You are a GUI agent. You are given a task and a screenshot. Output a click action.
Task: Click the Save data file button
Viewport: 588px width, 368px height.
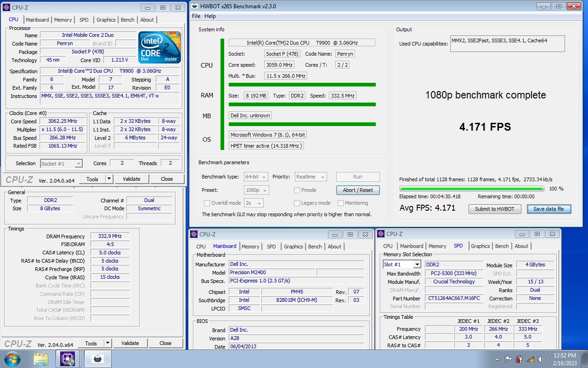coord(548,209)
